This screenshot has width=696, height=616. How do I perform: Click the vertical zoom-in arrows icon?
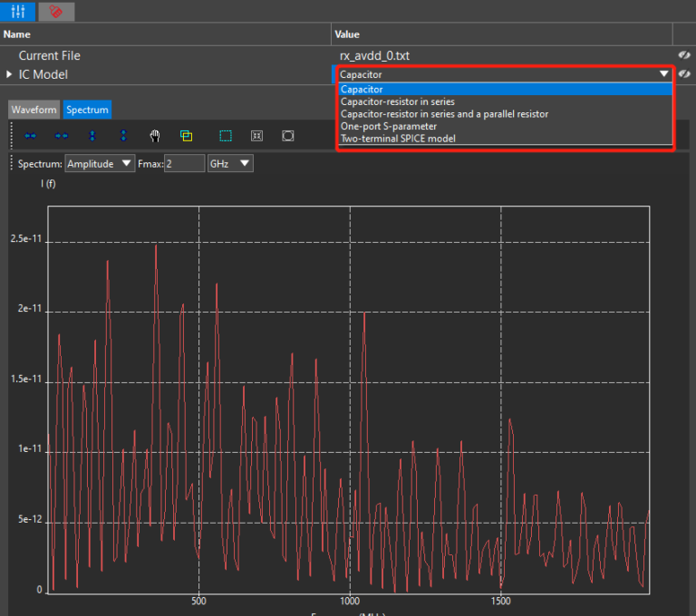(x=92, y=136)
